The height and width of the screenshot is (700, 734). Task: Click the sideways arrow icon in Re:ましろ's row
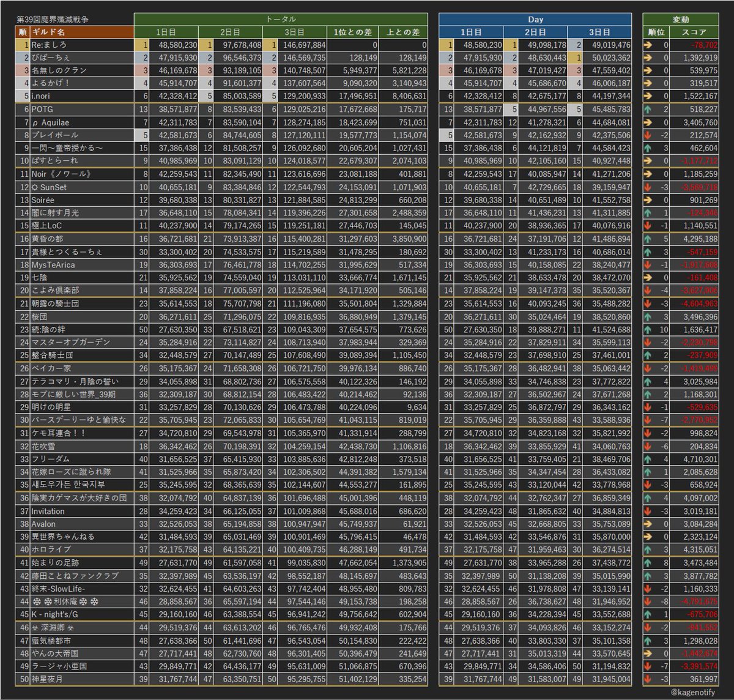click(648, 45)
